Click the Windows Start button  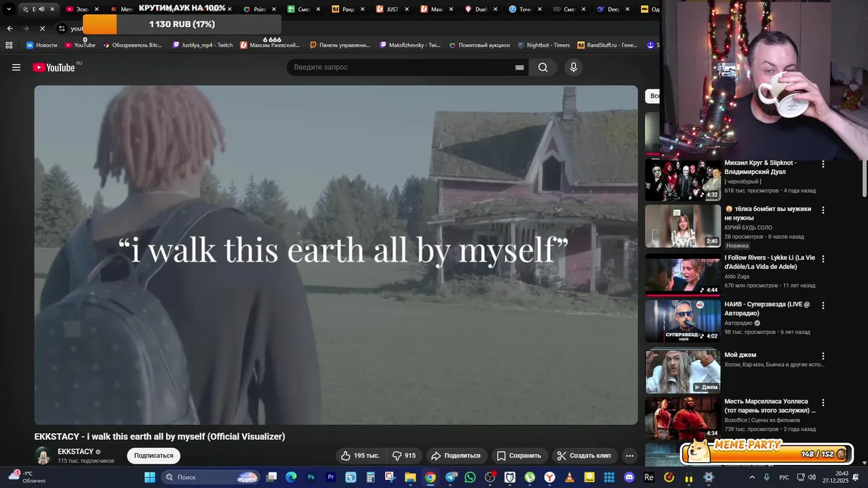click(x=150, y=477)
